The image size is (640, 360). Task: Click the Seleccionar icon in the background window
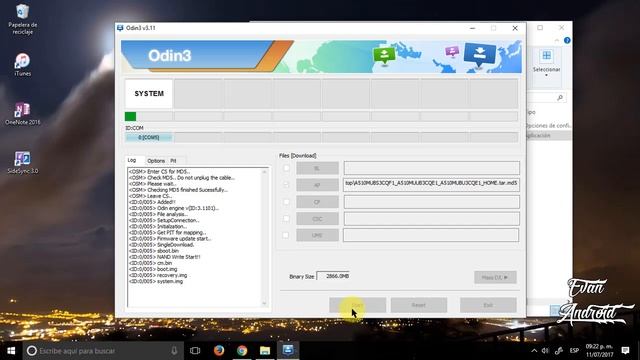coord(546,56)
